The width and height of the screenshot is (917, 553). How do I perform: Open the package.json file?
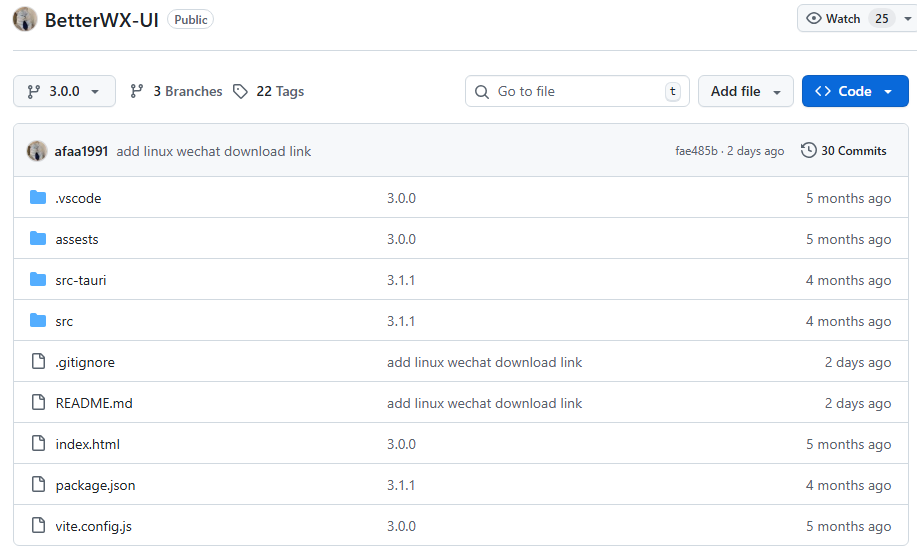click(95, 485)
